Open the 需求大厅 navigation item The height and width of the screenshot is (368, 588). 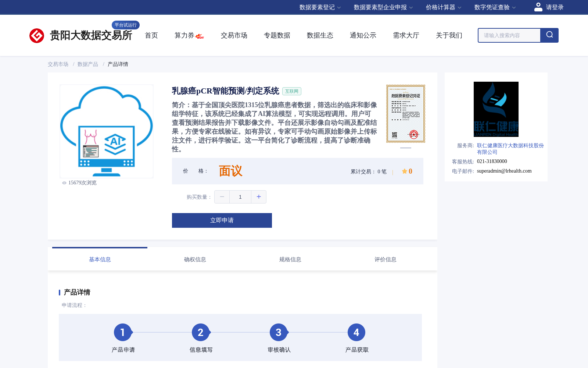click(406, 35)
